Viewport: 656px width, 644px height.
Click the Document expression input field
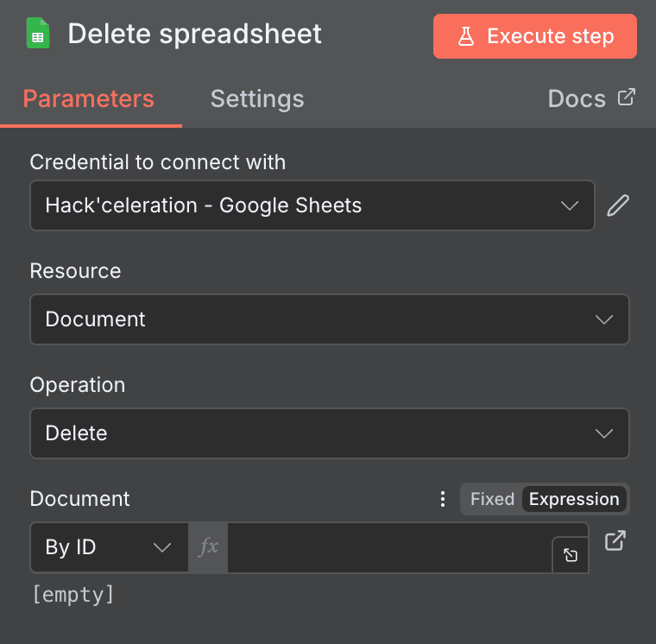point(389,547)
